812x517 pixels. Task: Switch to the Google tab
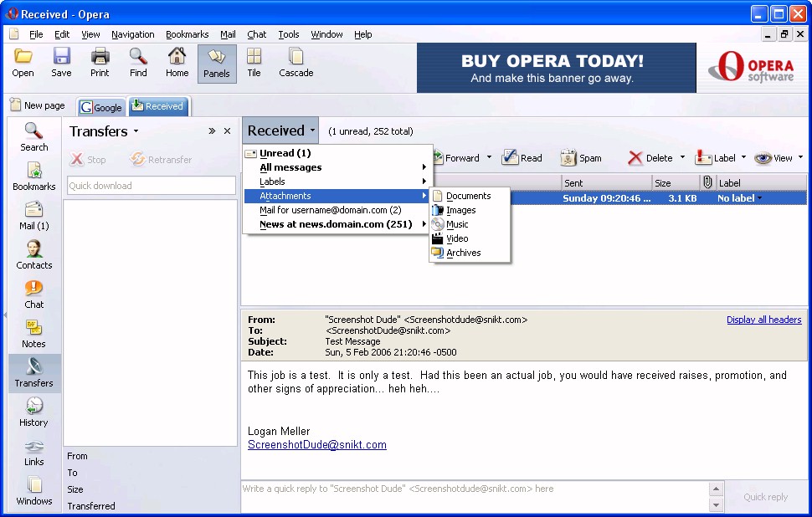click(x=101, y=107)
